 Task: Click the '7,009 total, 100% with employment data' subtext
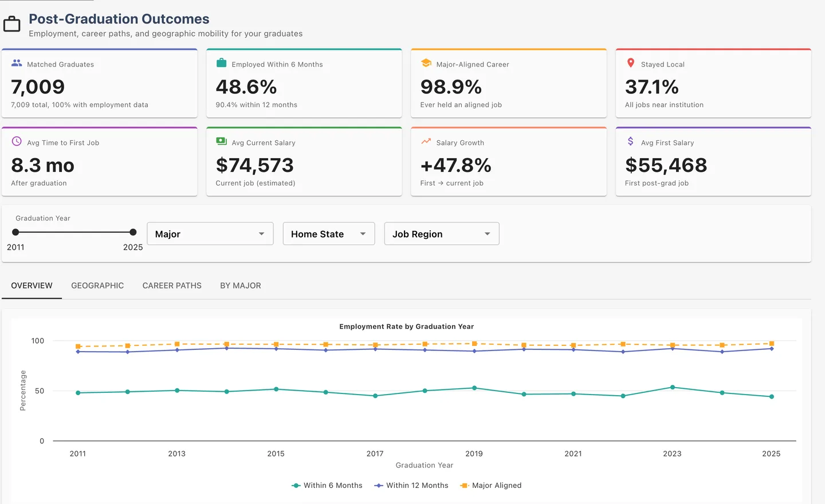80,105
